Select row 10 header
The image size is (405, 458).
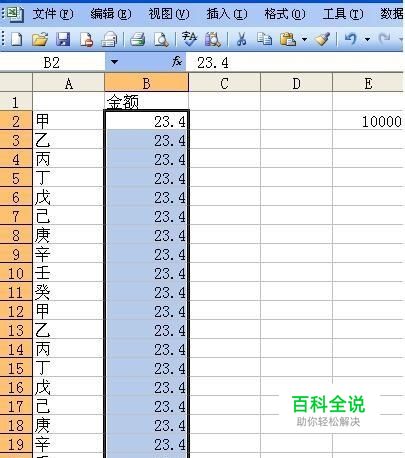tap(16, 273)
